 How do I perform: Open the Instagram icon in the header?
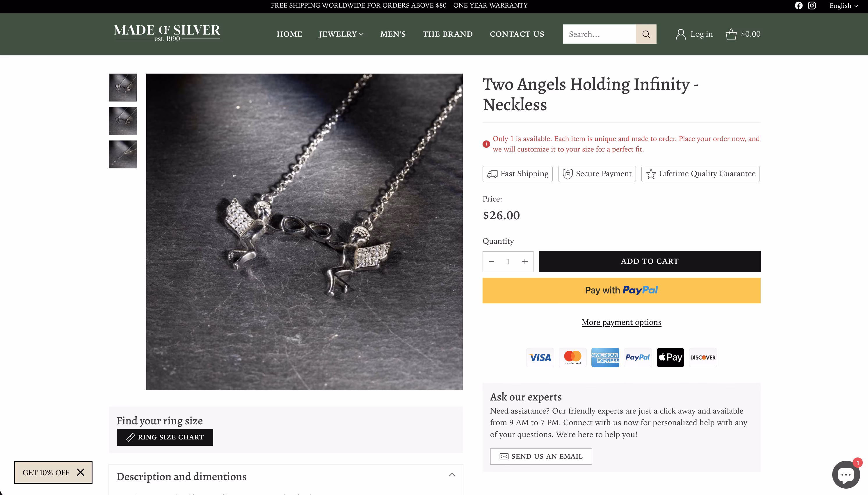coord(812,6)
